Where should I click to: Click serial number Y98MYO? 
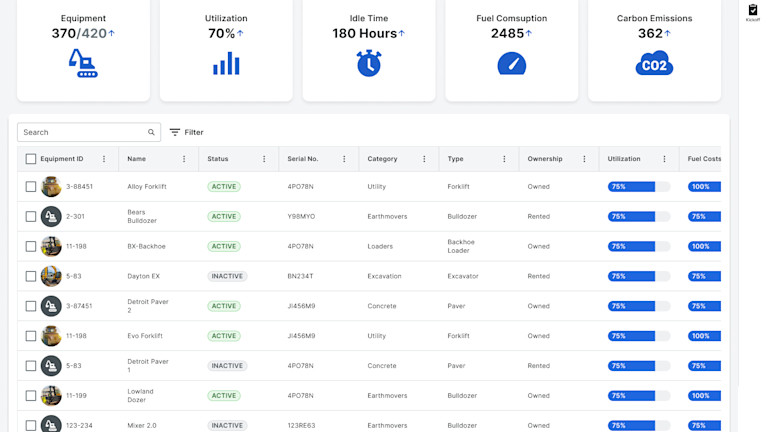click(301, 216)
